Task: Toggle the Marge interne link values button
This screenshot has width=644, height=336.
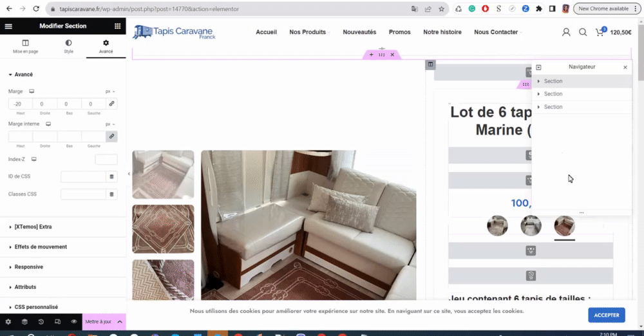Action: (x=111, y=136)
